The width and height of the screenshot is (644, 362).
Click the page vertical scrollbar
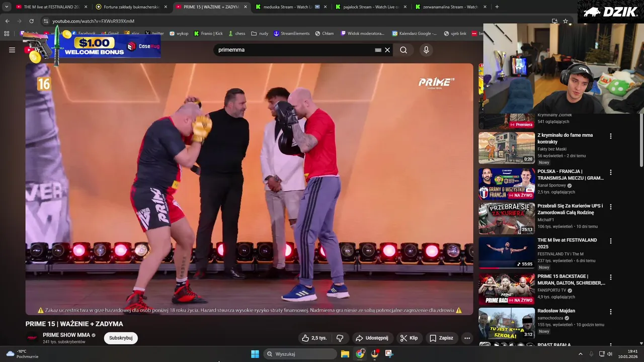[x=641, y=141]
